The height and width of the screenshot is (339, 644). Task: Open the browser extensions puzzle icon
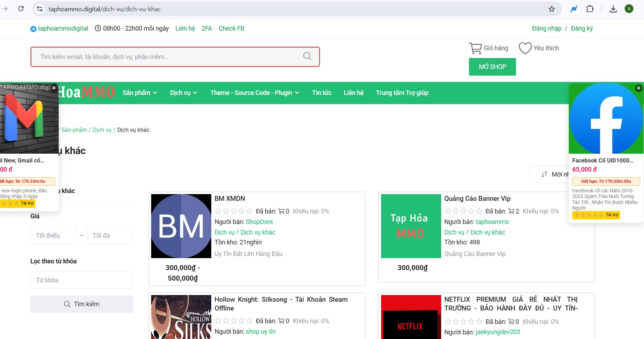[590, 9]
